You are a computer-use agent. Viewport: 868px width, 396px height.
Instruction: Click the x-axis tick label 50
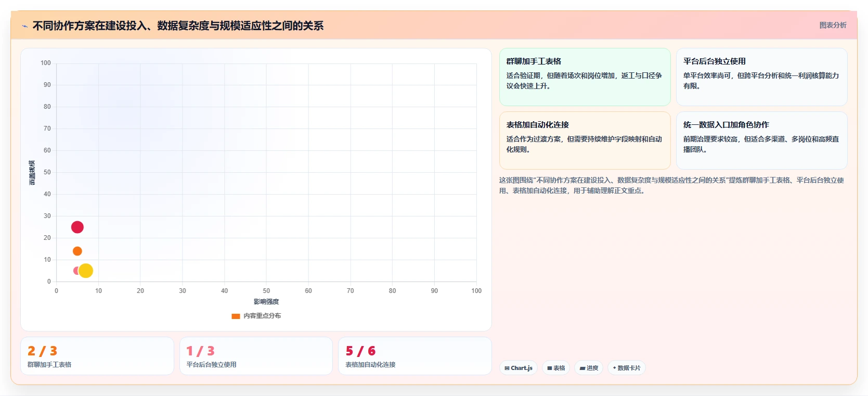[x=266, y=291]
